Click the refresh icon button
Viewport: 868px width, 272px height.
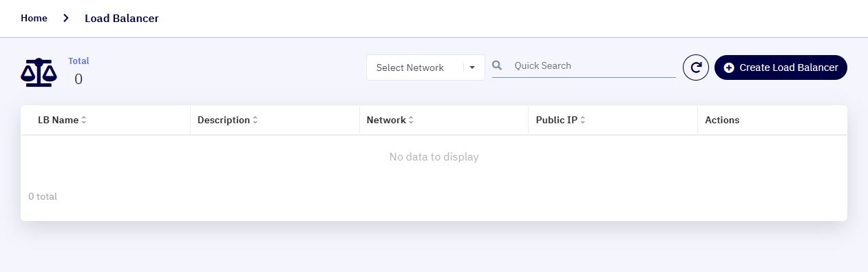(696, 67)
